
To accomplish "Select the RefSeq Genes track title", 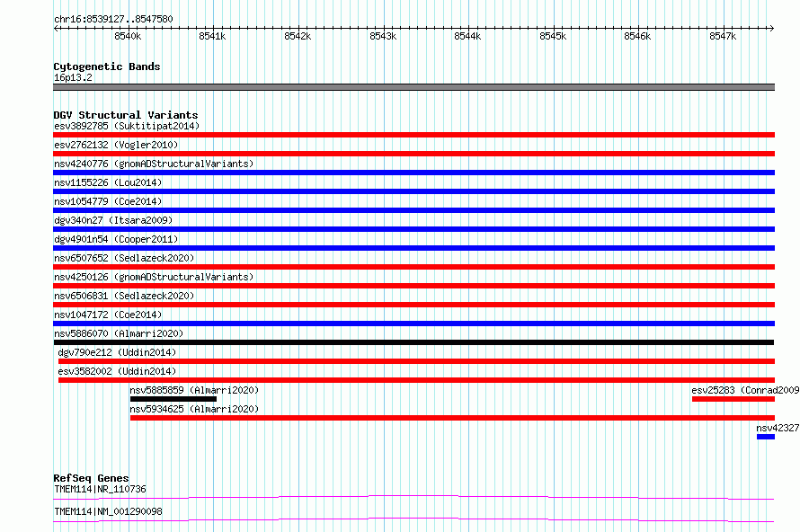I will (x=91, y=478).
